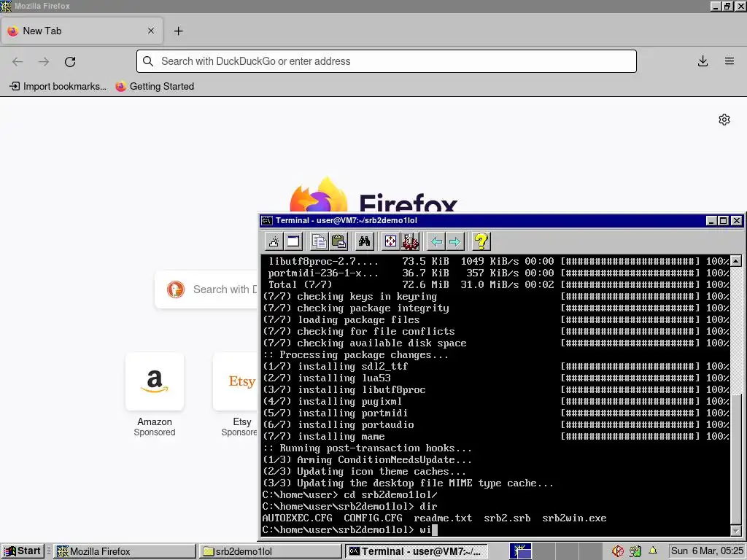Go to previous terminal tab arrow
This screenshot has height=560, width=747.
coord(436,241)
